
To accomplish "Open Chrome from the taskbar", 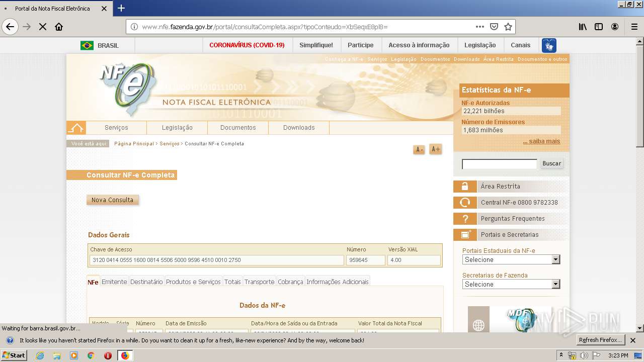I will click(x=91, y=355).
